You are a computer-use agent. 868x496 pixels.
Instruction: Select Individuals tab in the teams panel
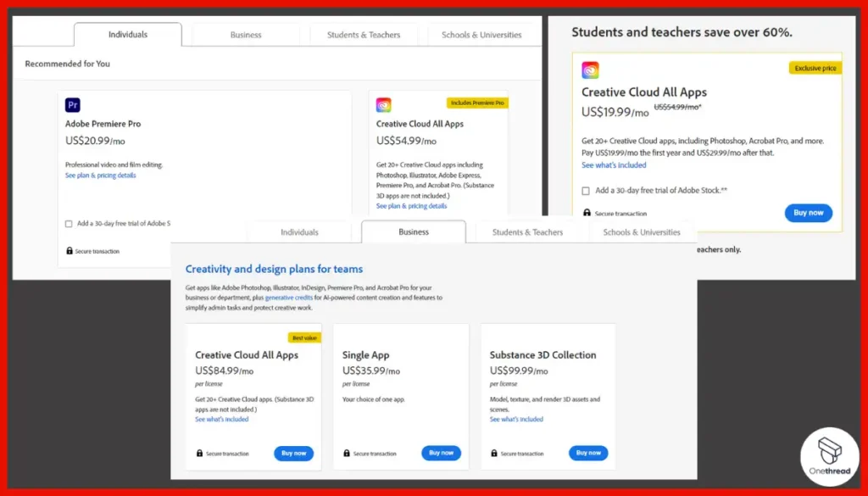pos(299,232)
